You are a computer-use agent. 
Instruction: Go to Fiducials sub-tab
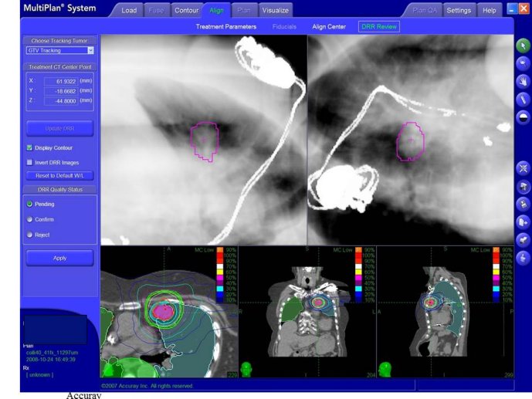(x=284, y=27)
